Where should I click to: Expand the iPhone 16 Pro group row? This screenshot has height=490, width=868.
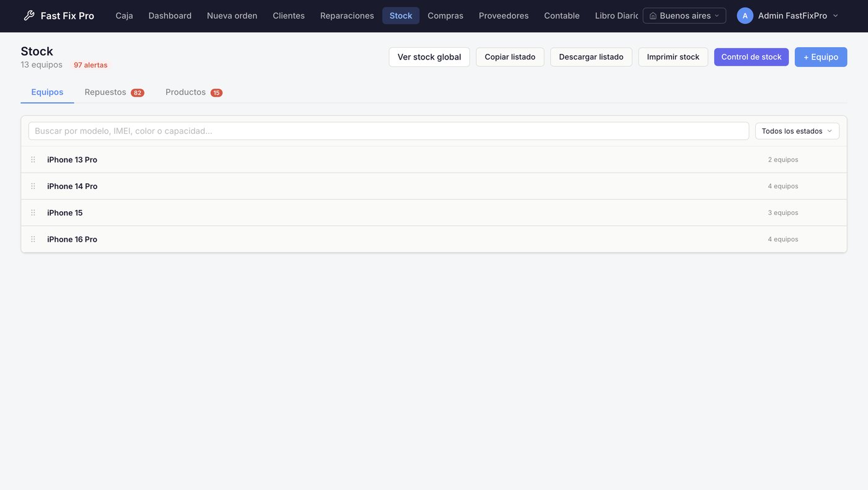(x=434, y=240)
